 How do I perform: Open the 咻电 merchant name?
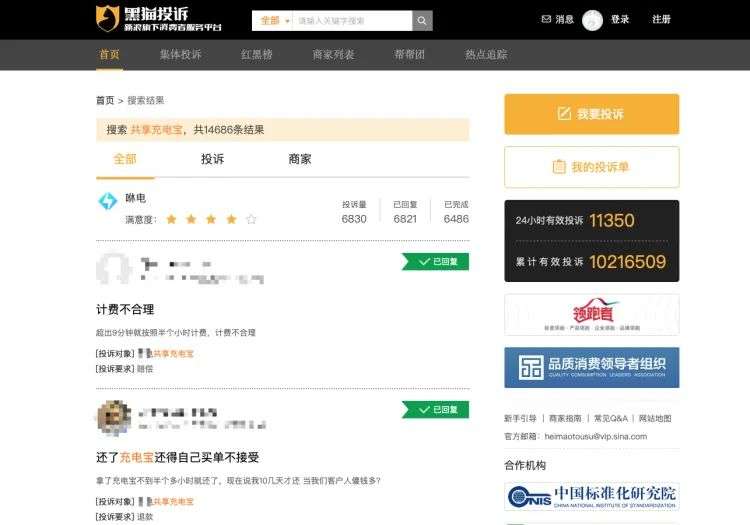point(135,197)
